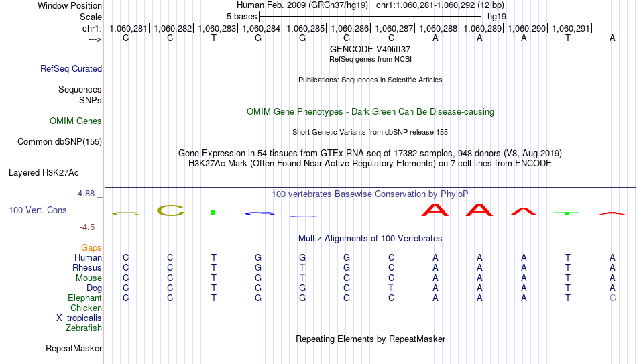Select the Mouse alignment row label
The height and width of the screenshot is (364, 637).
pyautogui.click(x=89, y=278)
